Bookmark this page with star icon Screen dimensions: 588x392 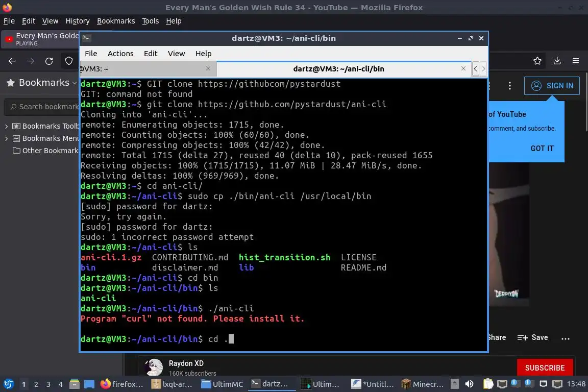537,61
